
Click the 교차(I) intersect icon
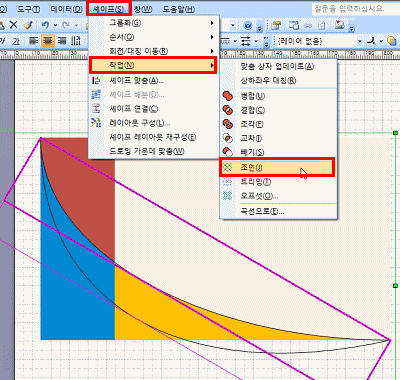click(x=228, y=138)
